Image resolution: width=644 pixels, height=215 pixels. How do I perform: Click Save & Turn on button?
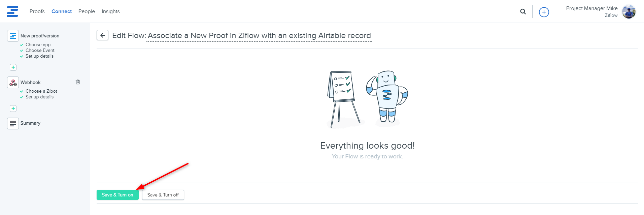(x=117, y=195)
